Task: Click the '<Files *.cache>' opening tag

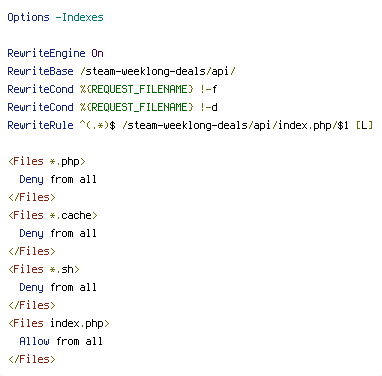Action: pos(53,215)
